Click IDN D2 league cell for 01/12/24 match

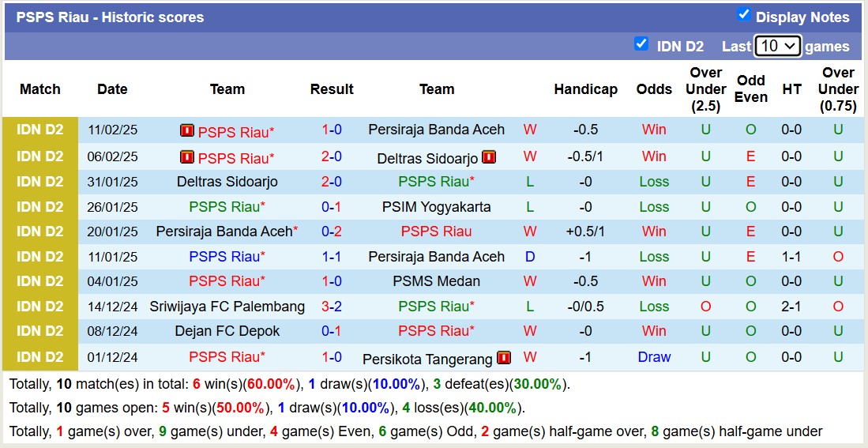click(x=40, y=357)
